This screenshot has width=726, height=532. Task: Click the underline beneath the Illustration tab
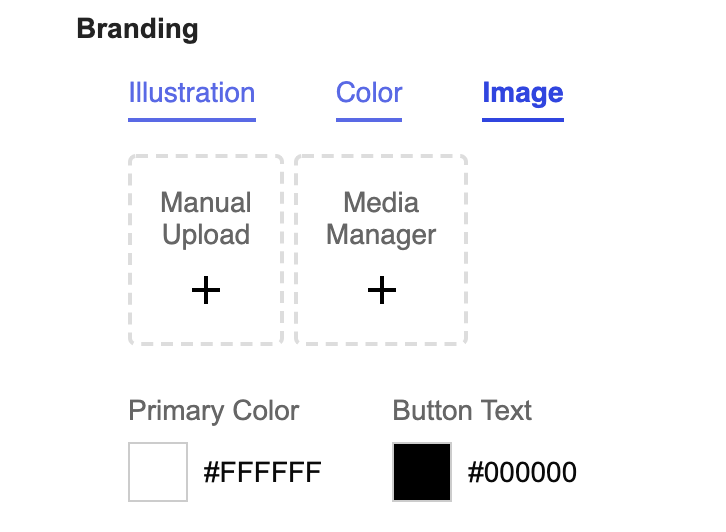pos(192,120)
